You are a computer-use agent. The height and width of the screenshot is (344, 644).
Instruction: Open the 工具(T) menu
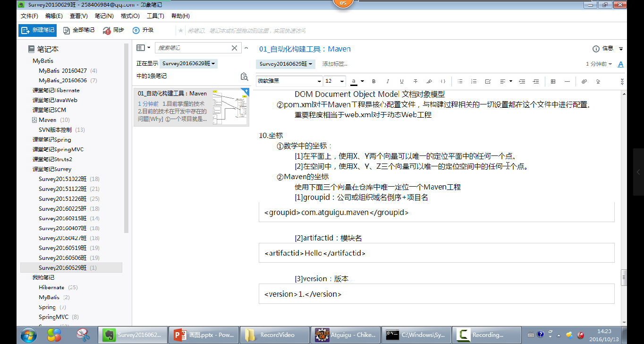pyautogui.click(x=155, y=16)
